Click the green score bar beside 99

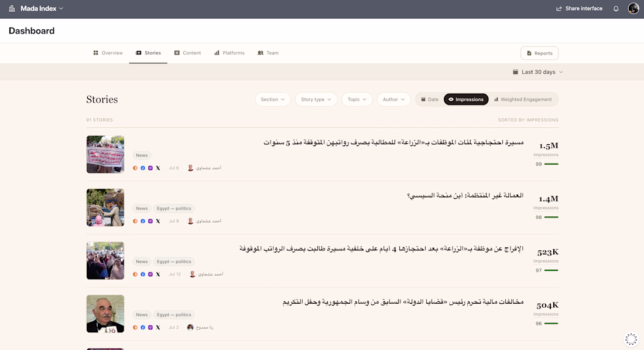pyautogui.click(x=551, y=164)
